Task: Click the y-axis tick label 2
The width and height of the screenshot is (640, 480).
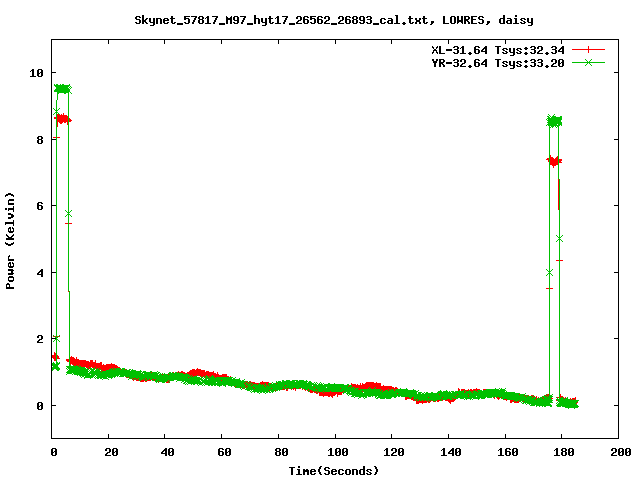Action: (x=40, y=339)
